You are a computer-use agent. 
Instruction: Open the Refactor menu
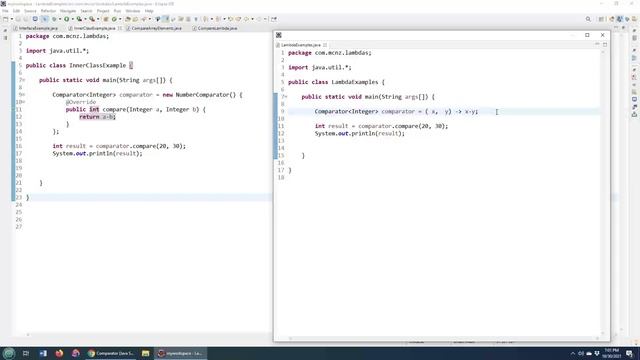pyautogui.click(x=48, y=11)
